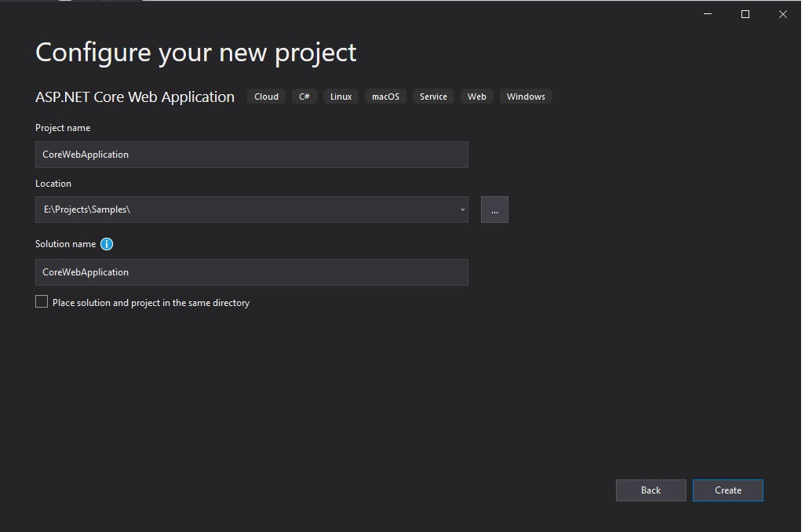Image resolution: width=805 pixels, height=532 pixels.
Task: Click the Web tag
Action: (x=479, y=97)
